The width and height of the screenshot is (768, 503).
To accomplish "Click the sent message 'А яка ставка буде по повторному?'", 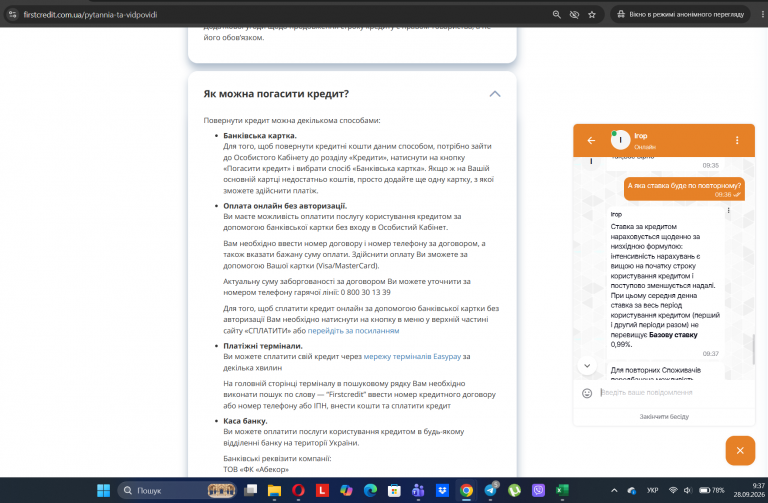I will (684, 186).
